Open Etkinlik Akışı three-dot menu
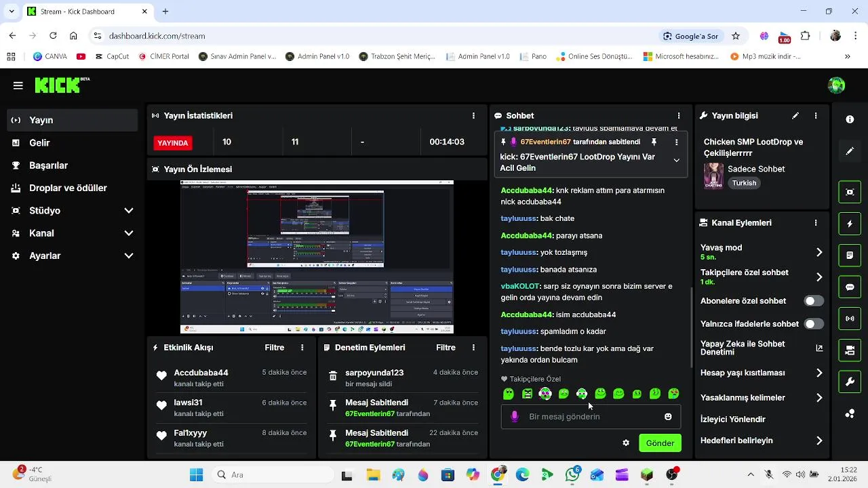The image size is (868, 488). pos(302,348)
